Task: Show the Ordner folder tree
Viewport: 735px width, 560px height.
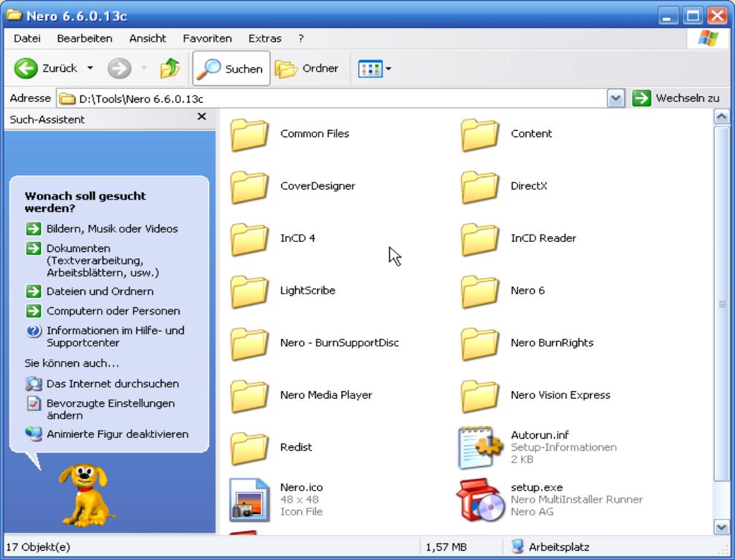Action: pyautogui.click(x=307, y=68)
